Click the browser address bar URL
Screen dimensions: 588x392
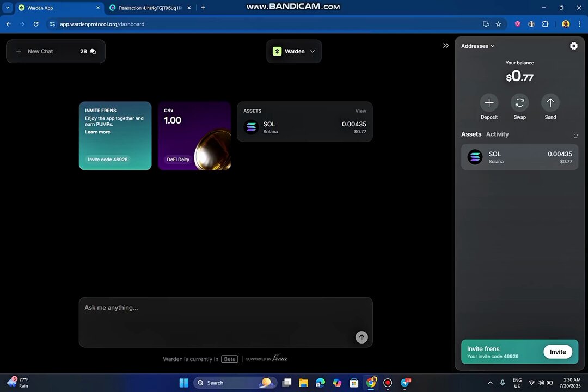pyautogui.click(x=102, y=24)
